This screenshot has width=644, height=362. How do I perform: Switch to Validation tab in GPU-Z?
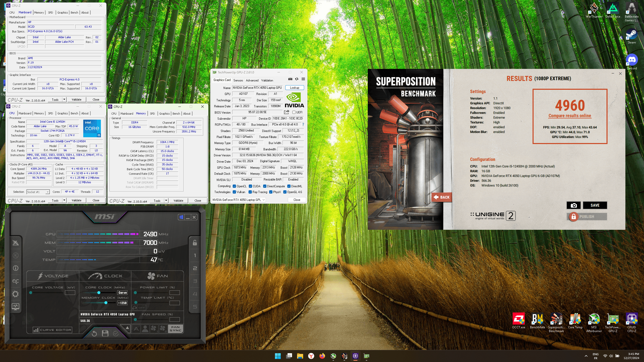(267, 80)
